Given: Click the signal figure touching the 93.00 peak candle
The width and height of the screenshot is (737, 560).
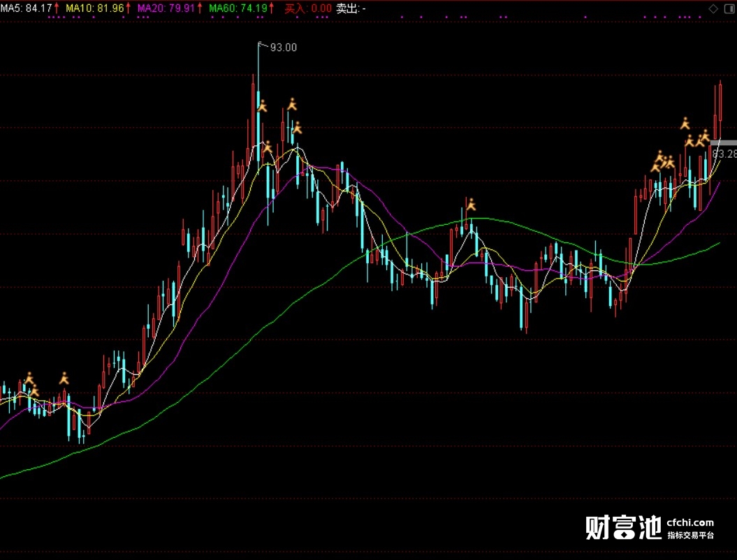Looking at the screenshot, I should coord(262,105).
